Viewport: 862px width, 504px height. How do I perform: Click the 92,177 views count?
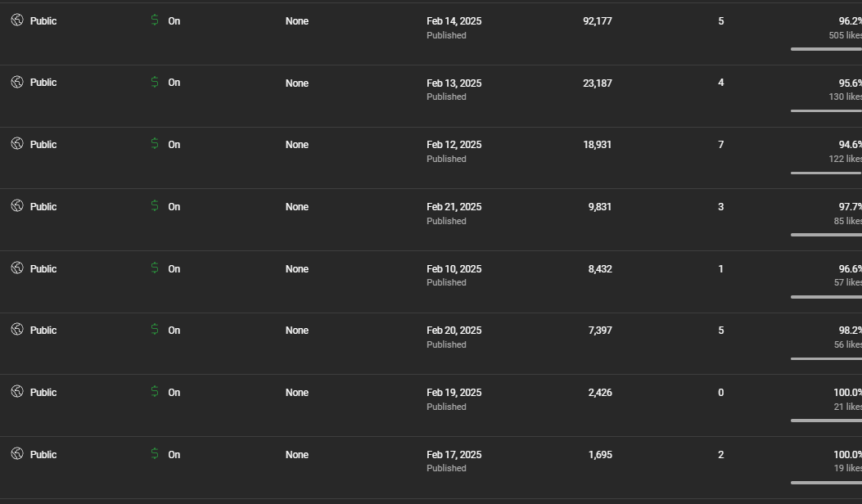598,21
